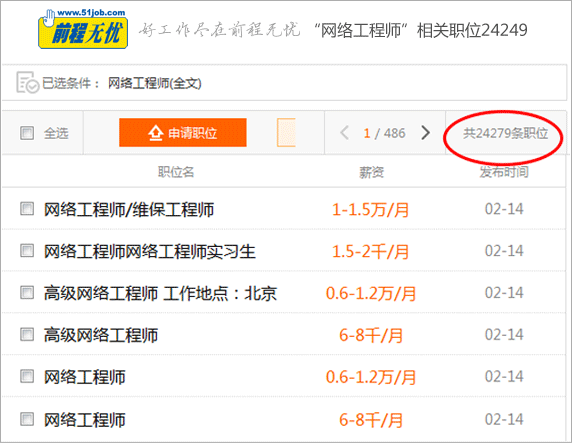This screenshot has height=443, width=572.
Task: Open 高级网络工程师 工作地点：北京 posting
Action: (160, 293)
